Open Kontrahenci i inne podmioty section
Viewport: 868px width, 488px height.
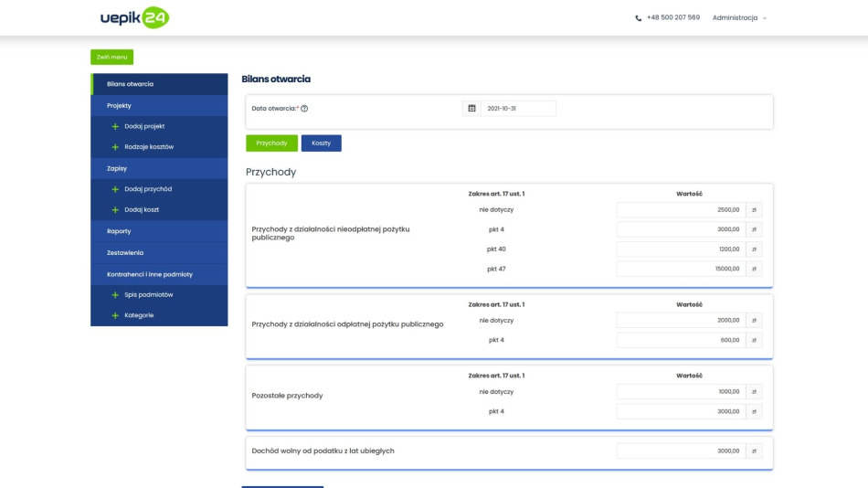click(159, 274)
